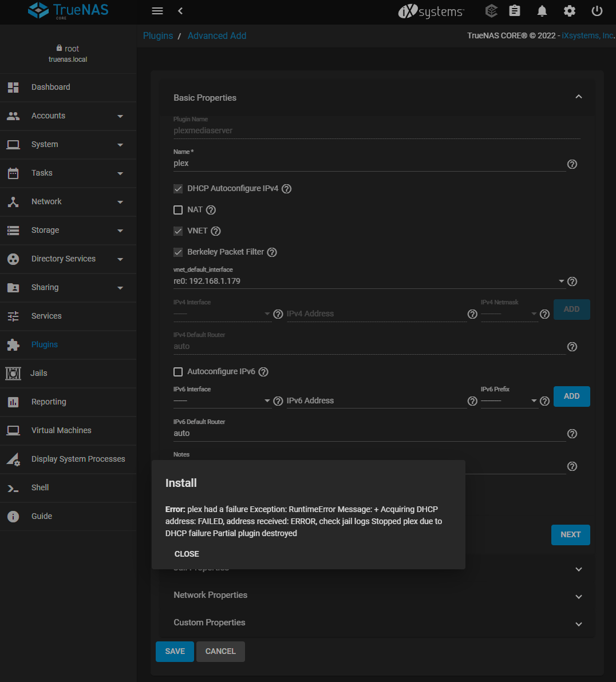Go to Dashboard in sidebar
This screenshot has width=616, height=682.
tap(68, 87)
